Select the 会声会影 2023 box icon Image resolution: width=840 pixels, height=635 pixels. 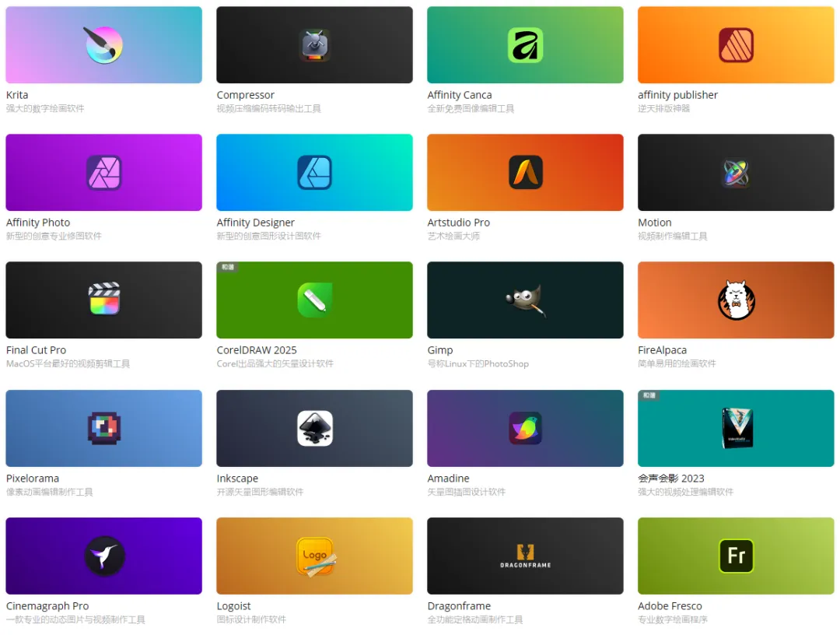[x=737, y=428]
